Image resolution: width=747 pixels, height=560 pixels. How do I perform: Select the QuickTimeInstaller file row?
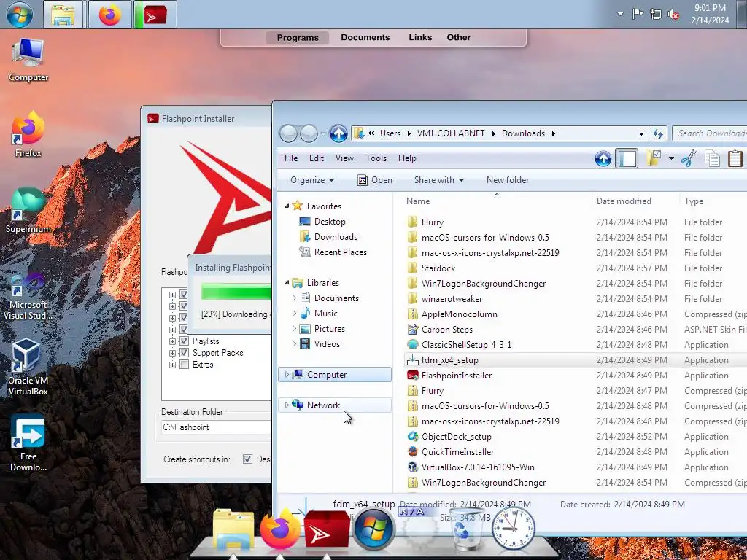[575, 452]
